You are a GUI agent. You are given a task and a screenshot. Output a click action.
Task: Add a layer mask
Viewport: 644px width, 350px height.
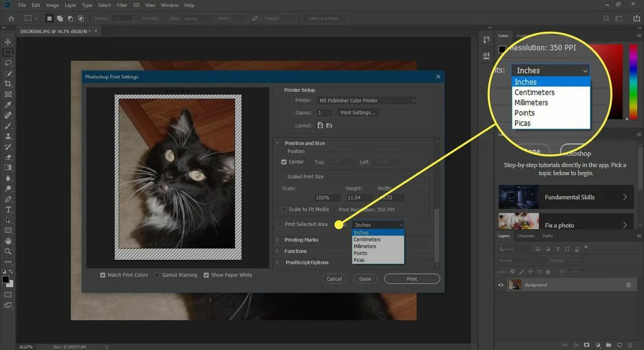point(587,345)
